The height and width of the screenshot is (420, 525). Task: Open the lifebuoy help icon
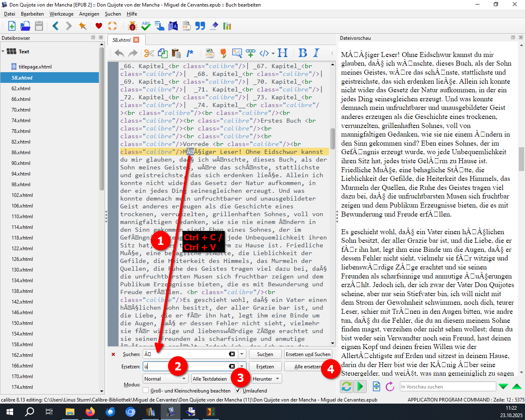[x=112, y=26]
